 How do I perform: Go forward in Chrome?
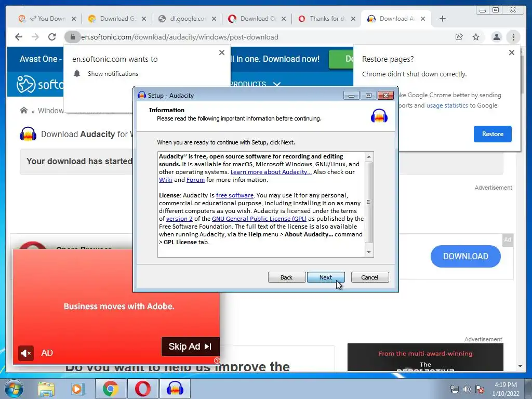tap(35, 37)
